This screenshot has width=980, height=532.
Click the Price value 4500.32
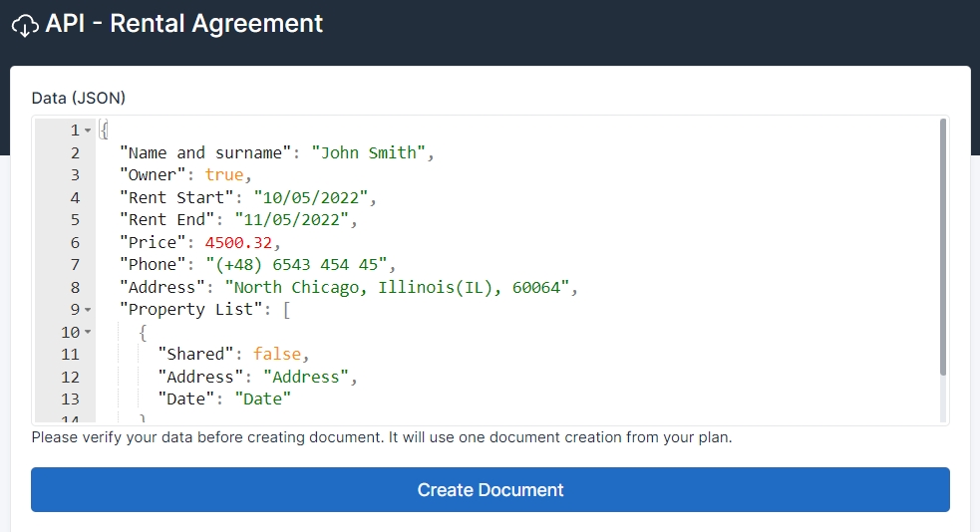tap(238, 242)
